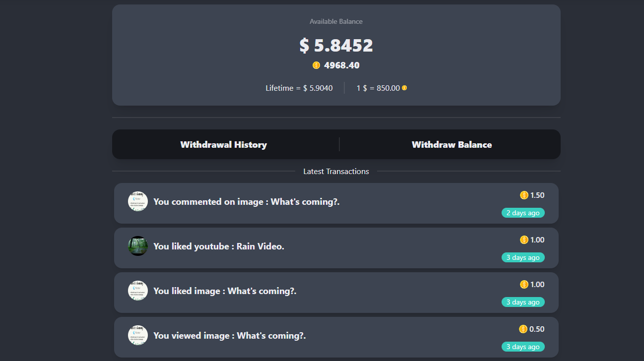Click the coin icon next to 0.50
The width and height of the screenshot is (644, 361).
pyautogui.click(x=523, y=329)
